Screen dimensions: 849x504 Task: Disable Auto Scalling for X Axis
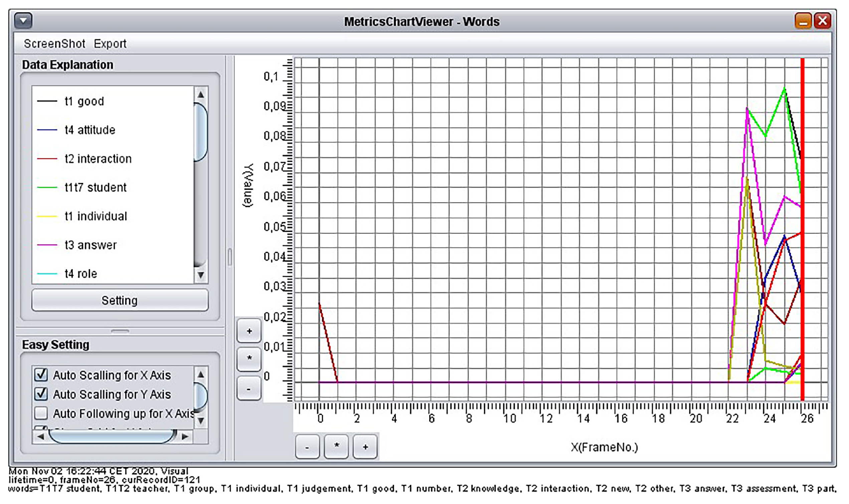coord(41,374)
